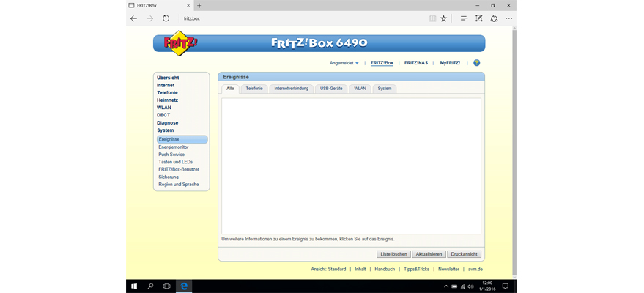Click the Liste löschen button

click(393, 254)
